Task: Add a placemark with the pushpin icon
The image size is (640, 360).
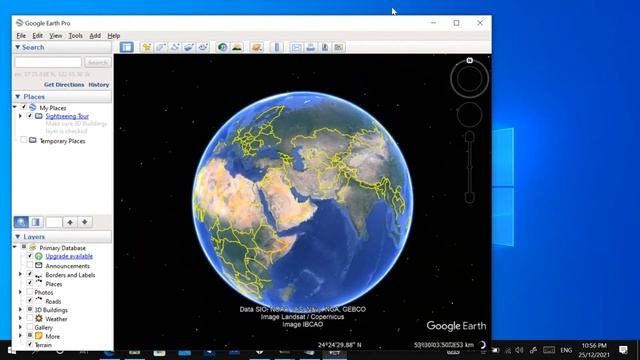Action: (147, 47)
